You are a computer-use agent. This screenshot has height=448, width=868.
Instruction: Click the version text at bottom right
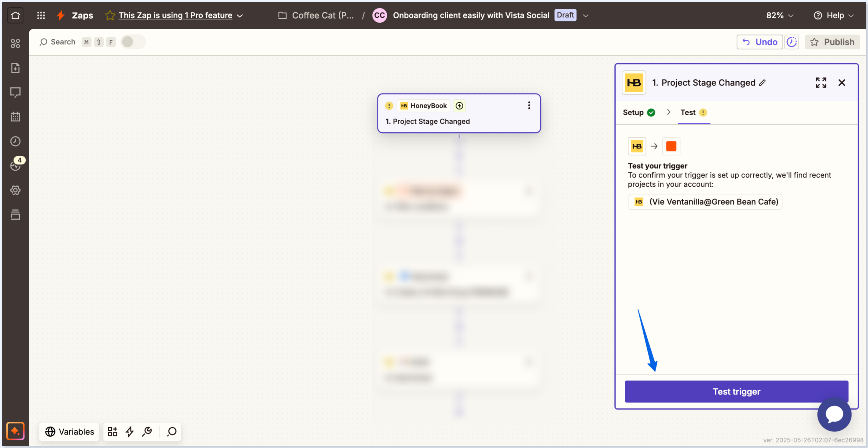click(x=813, y=440)
